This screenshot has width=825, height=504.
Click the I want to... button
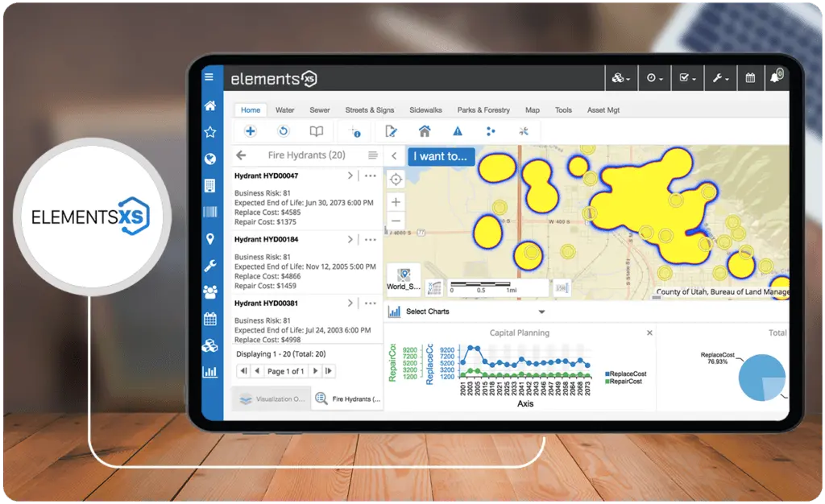point(441,156)
